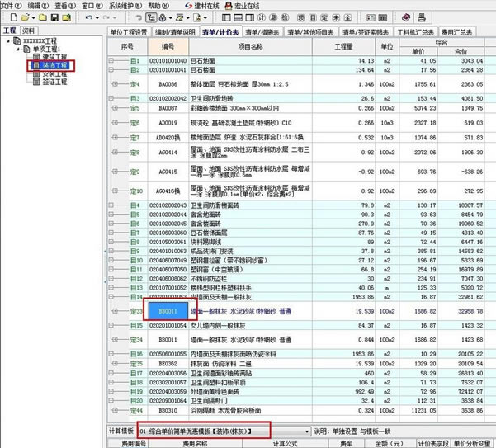Screen dimensions: 496x448
Task: Click the document report toolbar icon
Action: [197, 17]
